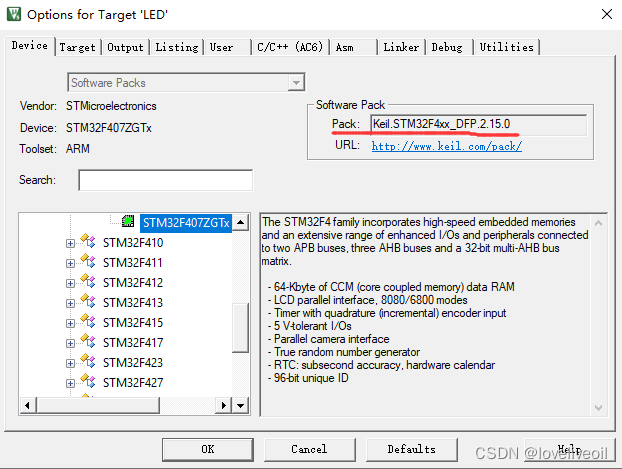The height and width of the screenshot is (469, 622).
Task: Click the 'ARM' toolset value
Action: 78,149
